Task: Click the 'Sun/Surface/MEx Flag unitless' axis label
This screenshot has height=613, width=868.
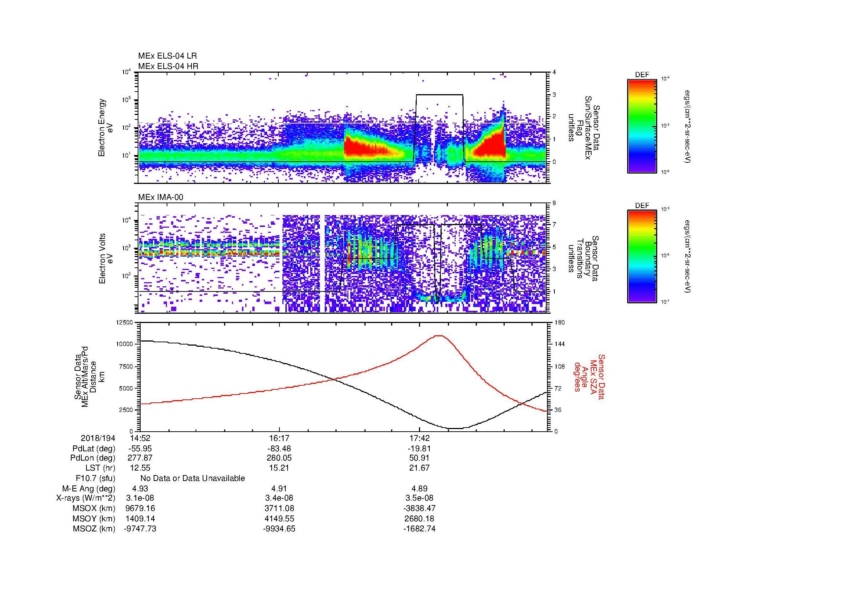Action: coord(584,128)
